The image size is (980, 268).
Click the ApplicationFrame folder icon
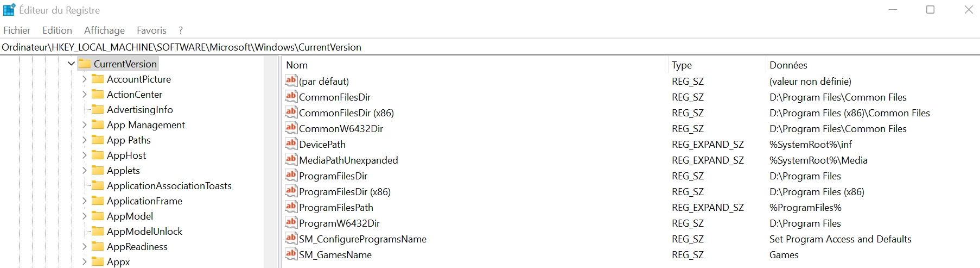pos(98,201)
